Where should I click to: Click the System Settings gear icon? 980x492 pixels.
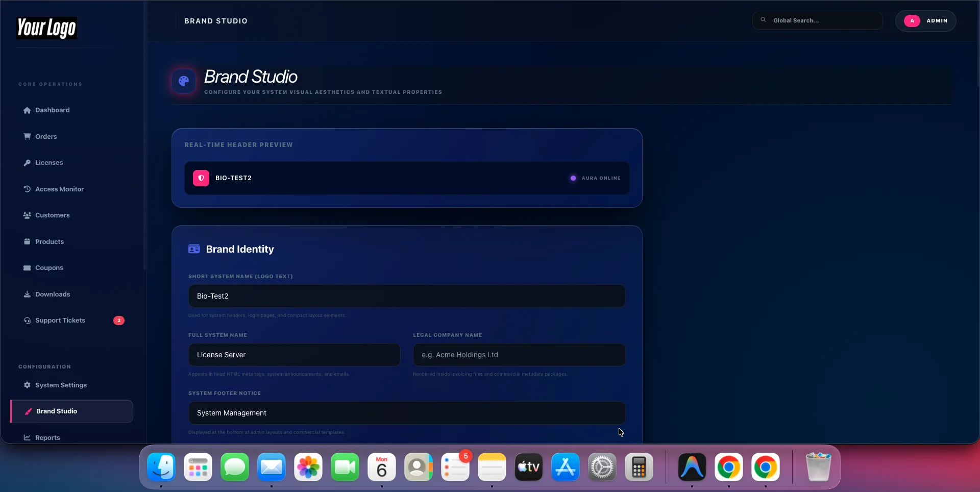tap(27, 385)
